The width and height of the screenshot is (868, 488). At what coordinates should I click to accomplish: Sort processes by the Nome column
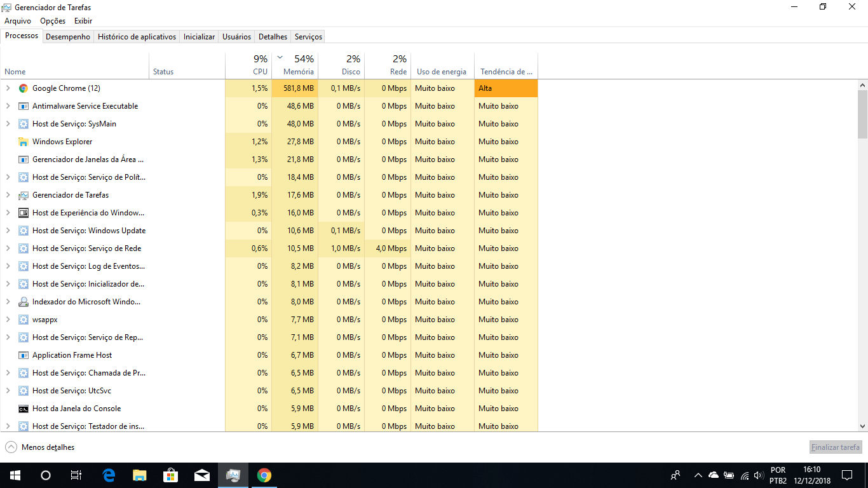point(75,65)
